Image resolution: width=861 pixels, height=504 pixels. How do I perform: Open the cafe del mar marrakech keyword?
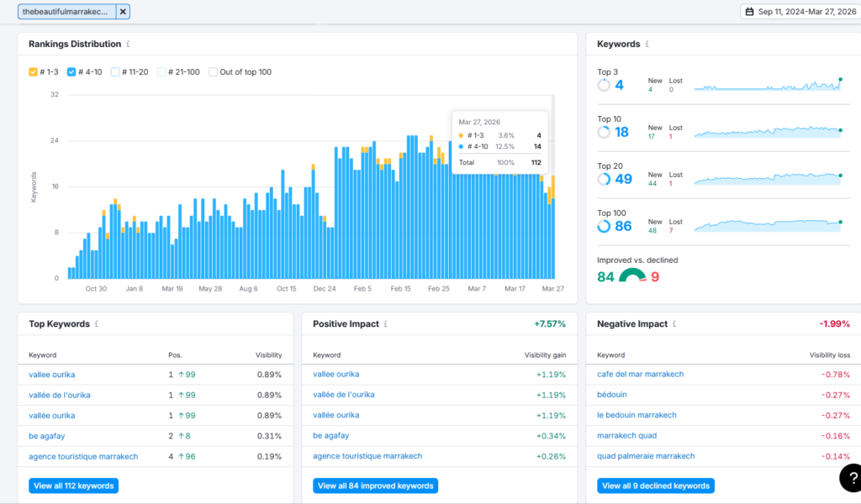pyautogui.click(x=640, y=374)
